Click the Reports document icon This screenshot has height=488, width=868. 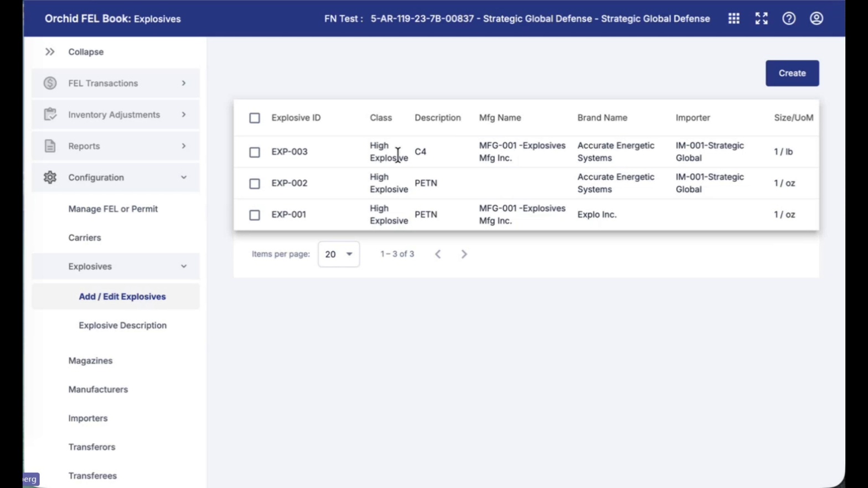point(50,146)
